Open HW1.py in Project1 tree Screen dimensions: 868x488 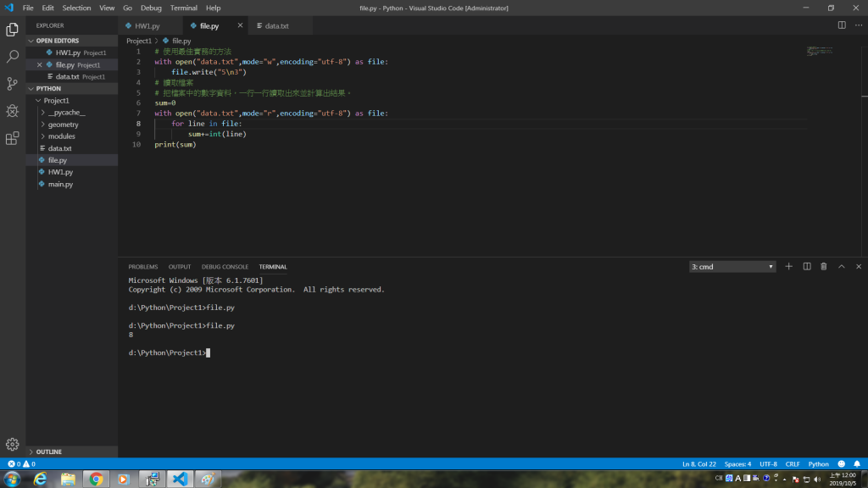point(60,172)
